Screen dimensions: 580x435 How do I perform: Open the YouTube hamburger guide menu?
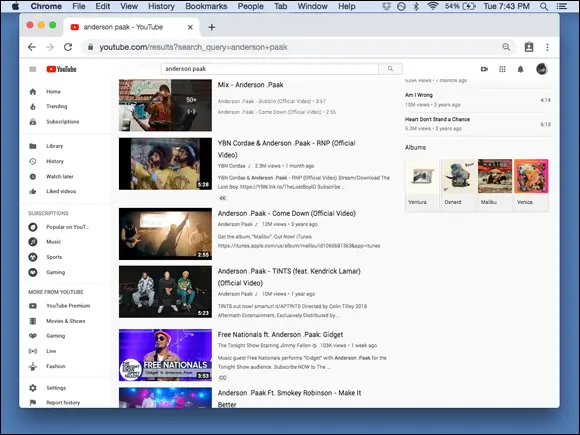[x=33, y=69]
